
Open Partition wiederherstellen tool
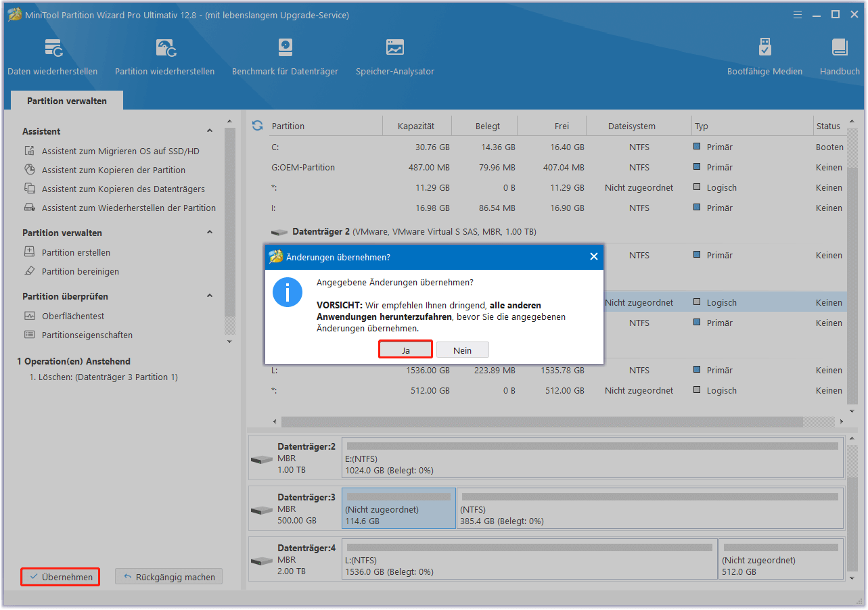pos(165,57)
